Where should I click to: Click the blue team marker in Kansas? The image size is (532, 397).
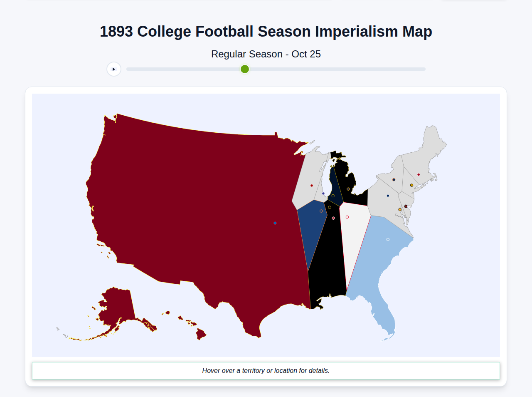[275, 223]
